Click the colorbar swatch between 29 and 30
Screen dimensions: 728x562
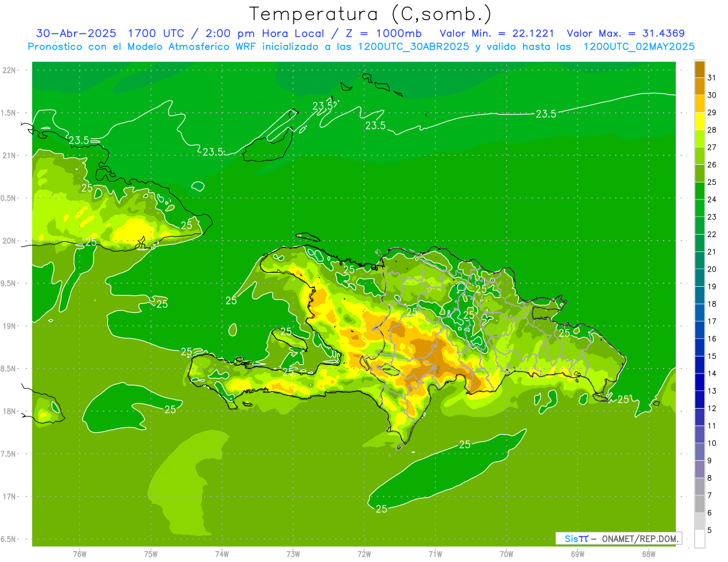699,104
